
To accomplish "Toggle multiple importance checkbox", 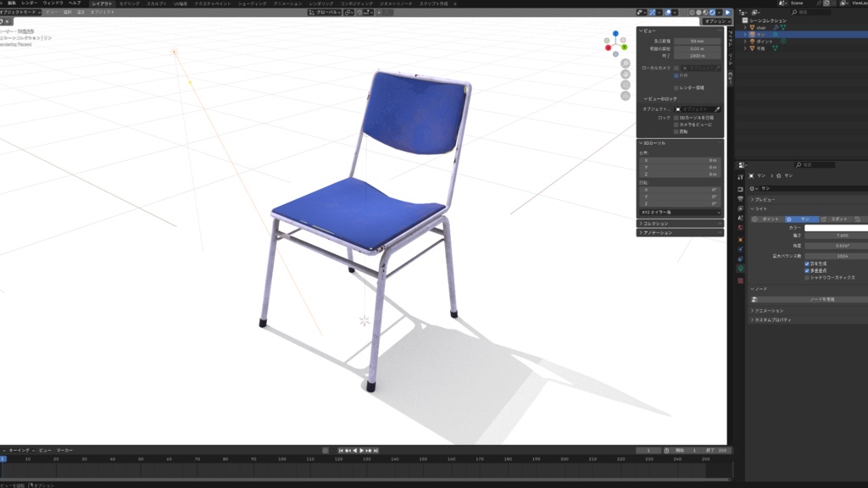I will (x=807, y=270).
